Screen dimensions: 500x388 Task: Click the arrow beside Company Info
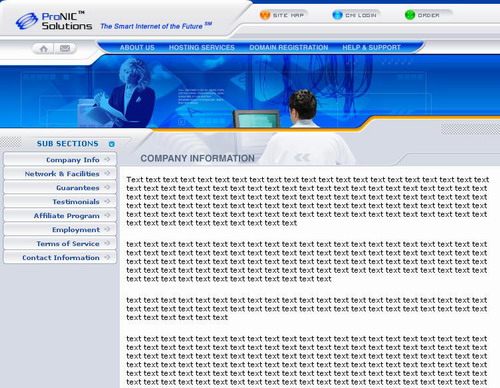pos(107,159)
